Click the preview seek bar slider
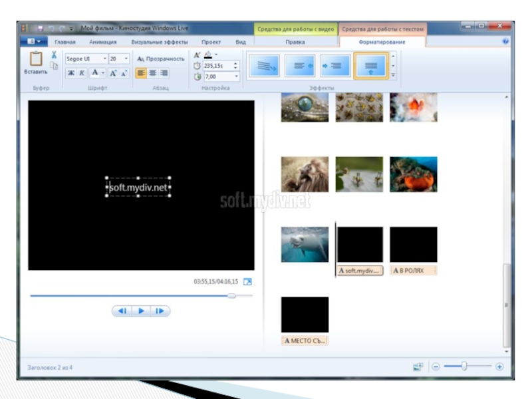Screen dimensions: 532x399 [x=231, y=296]
